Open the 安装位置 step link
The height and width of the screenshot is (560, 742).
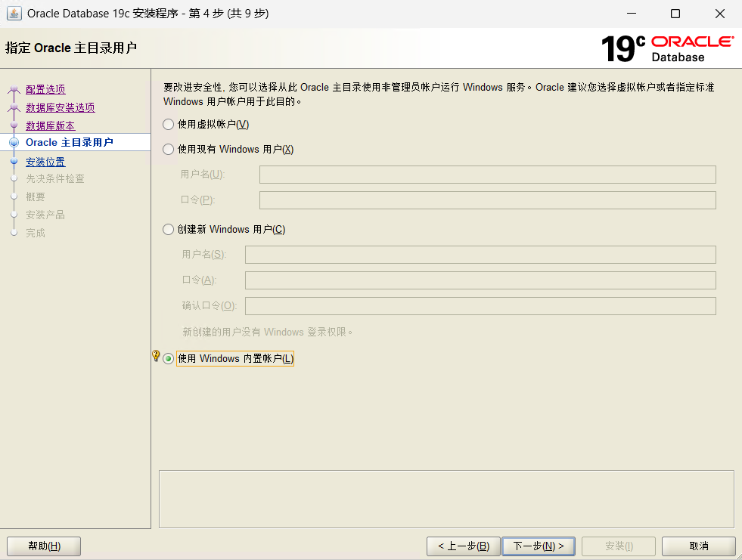pos(45,161)
